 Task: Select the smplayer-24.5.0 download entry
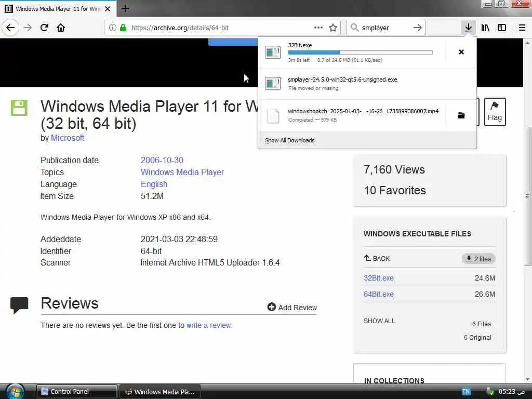click(367, 84)
